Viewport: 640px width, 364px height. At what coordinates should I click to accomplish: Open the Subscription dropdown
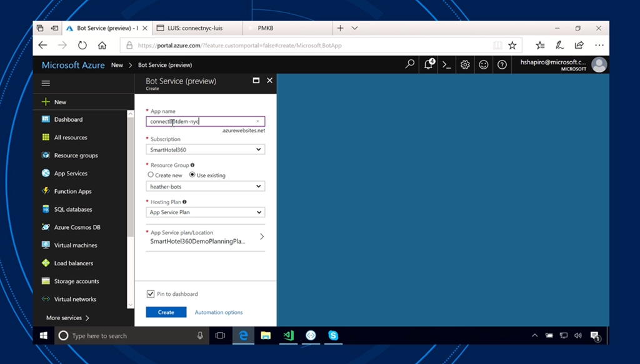[205, 150]
